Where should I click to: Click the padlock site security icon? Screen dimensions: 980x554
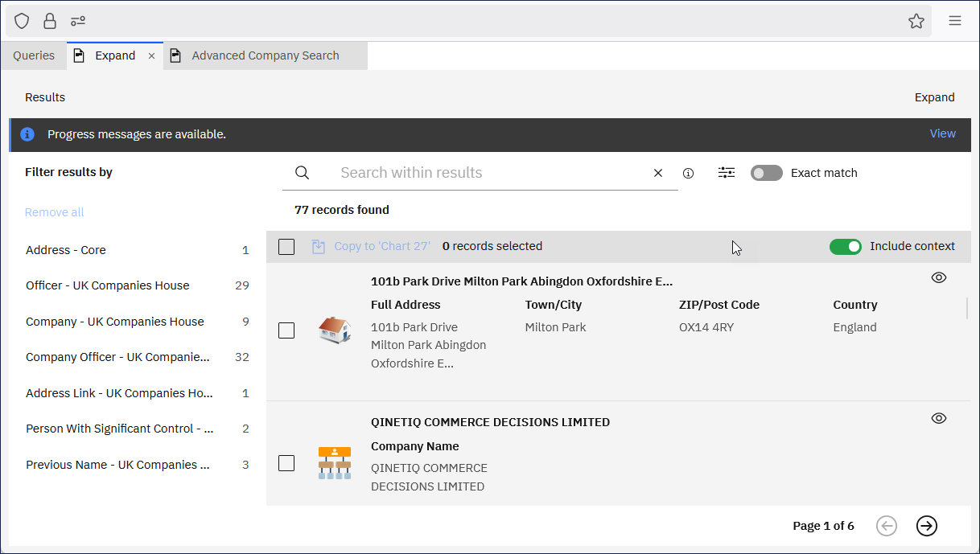pyautogui.click(x=50, y=21)
